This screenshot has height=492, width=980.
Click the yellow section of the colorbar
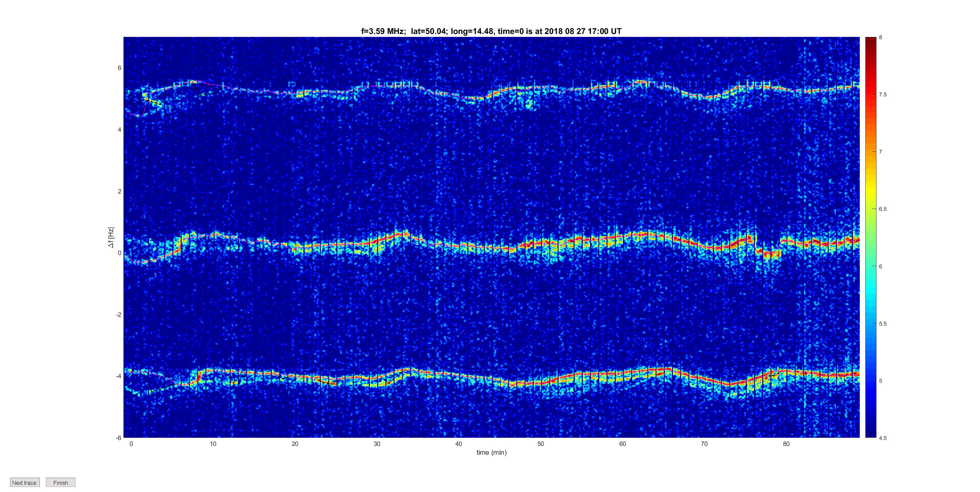(871, 190)
